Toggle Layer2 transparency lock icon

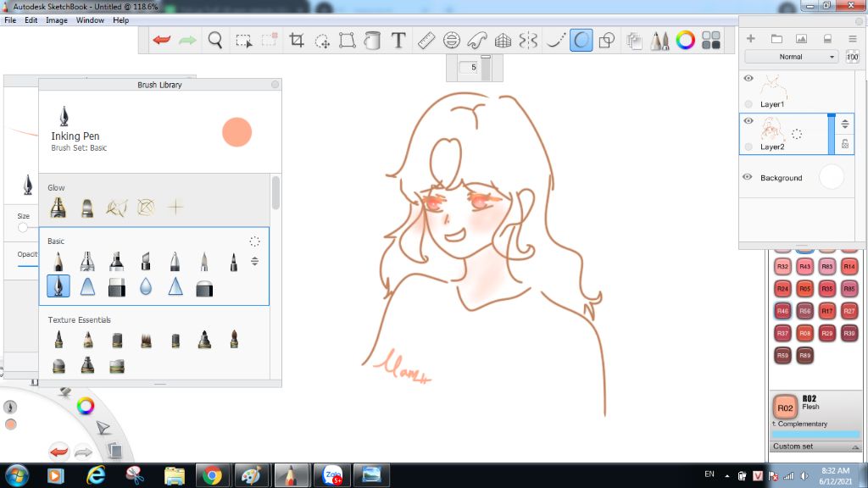(845, 144)
